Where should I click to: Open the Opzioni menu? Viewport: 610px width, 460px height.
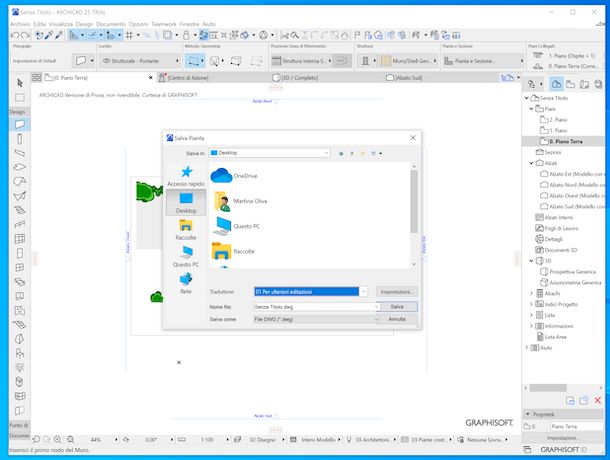point(138,24)
